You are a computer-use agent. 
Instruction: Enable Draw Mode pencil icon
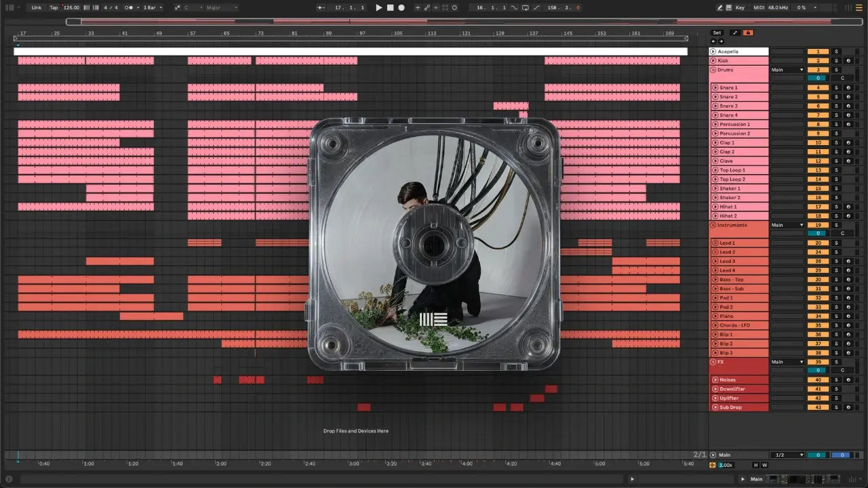(x=719, y=7)
